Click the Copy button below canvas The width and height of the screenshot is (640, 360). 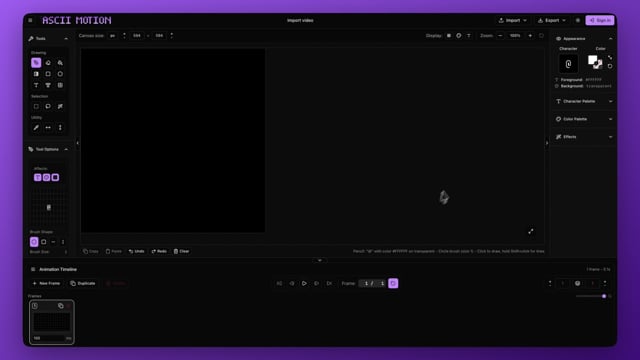click(91, 251)
